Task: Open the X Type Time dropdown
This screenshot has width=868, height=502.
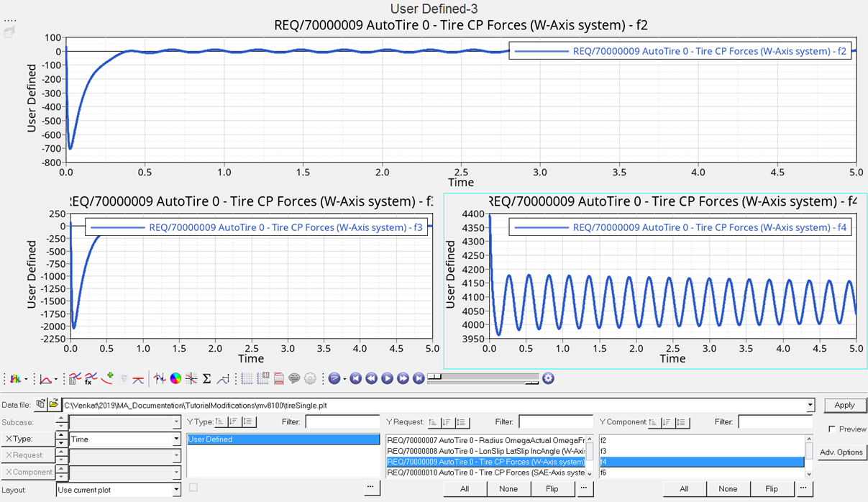Action: click(176, 439)
